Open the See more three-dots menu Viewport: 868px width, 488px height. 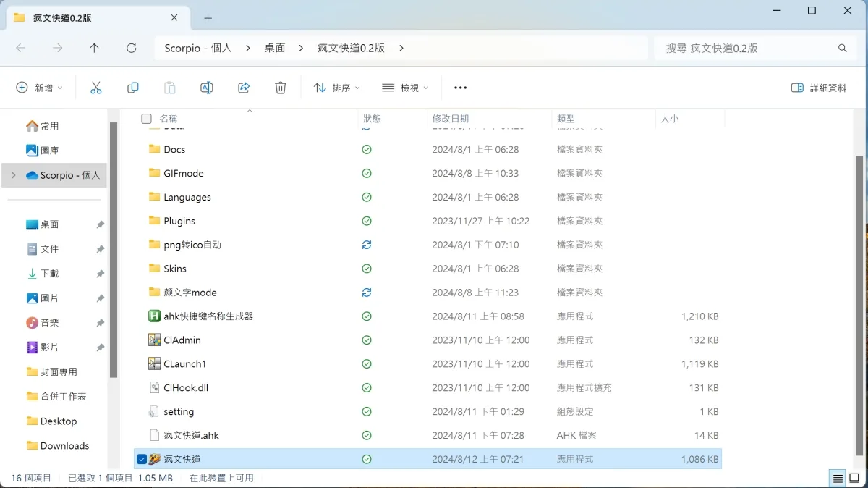coord(460,88)
